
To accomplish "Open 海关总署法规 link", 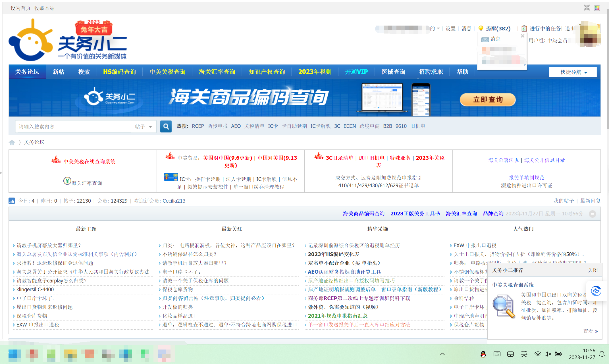I will coord(504,160).
